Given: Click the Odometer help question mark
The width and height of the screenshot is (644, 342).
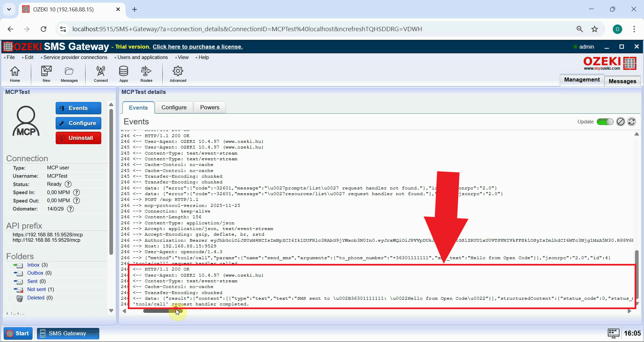Looking at the screenshot, I should (70, 209).
